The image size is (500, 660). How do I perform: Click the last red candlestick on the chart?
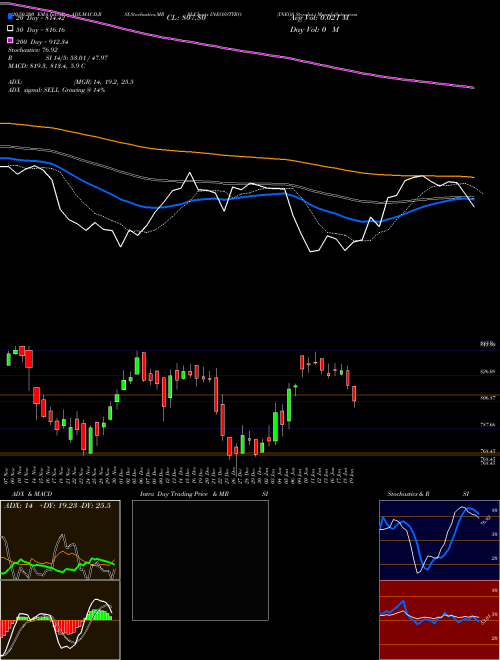pos(354,394)
